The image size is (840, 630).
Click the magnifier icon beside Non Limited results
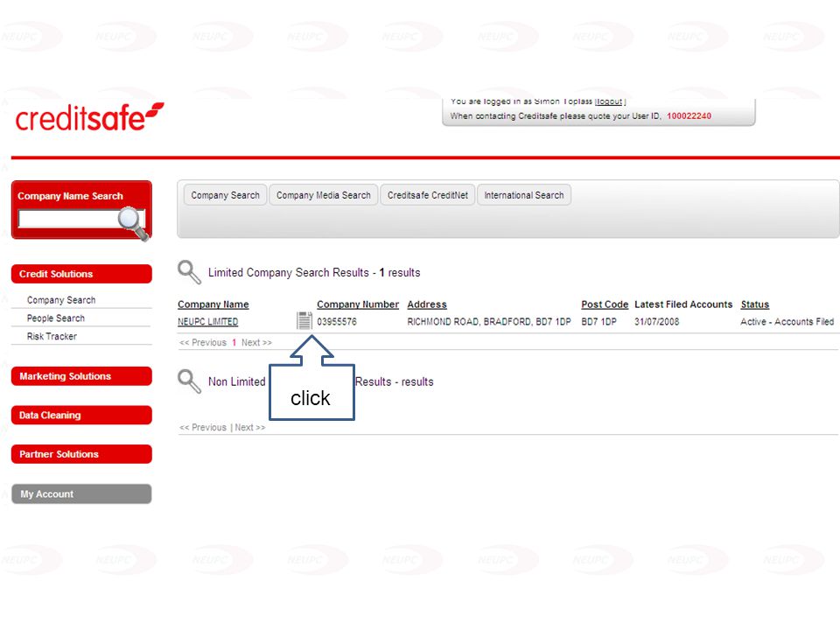click(x=189, y=381)
